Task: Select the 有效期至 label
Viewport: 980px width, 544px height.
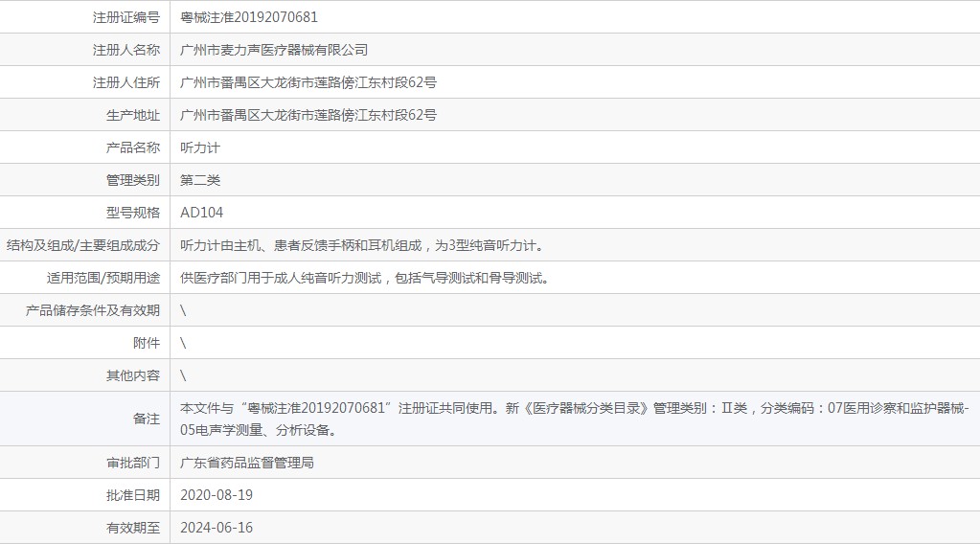Action: click(x=133, y=528)
